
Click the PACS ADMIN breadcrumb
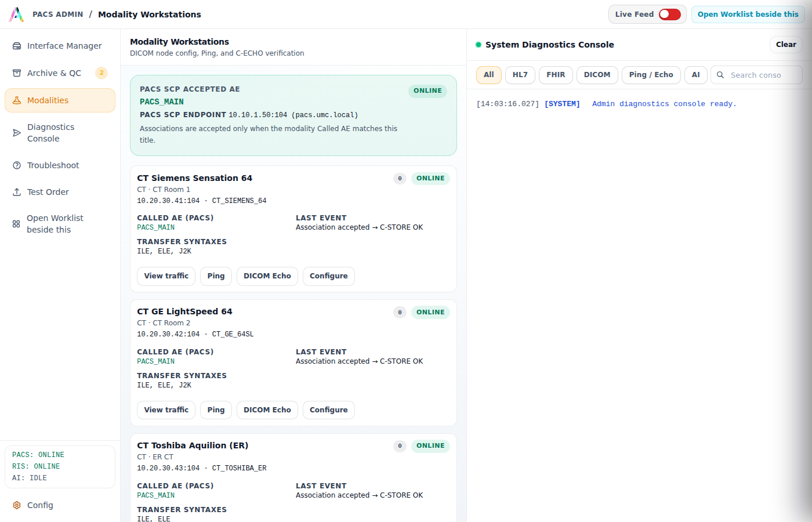tap(58, 14)
